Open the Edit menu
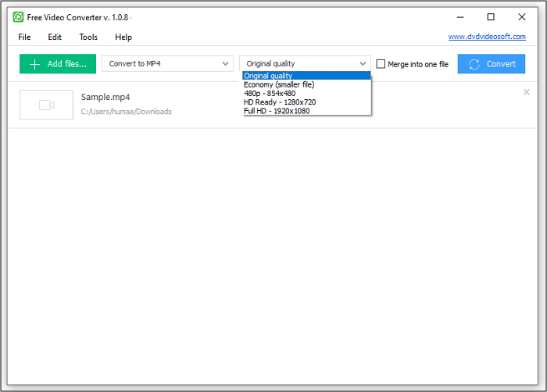This screenshot has height=392, width=547. pos(55,37)
